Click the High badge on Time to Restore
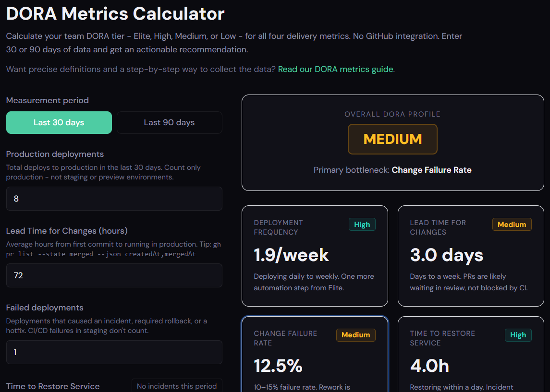Viewport: 550px width, 392px height. tap(518, 335)
